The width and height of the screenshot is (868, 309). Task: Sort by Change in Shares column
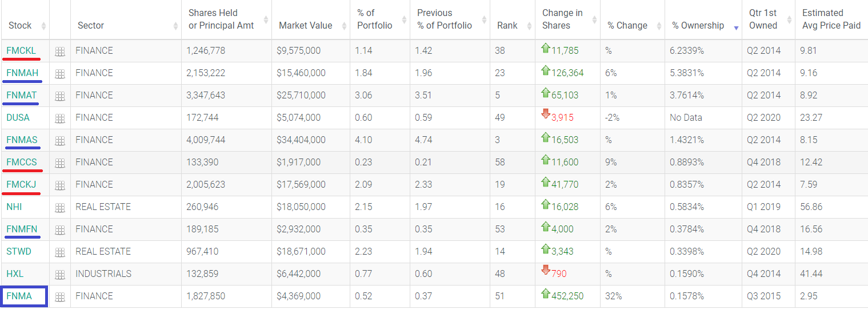568,19
